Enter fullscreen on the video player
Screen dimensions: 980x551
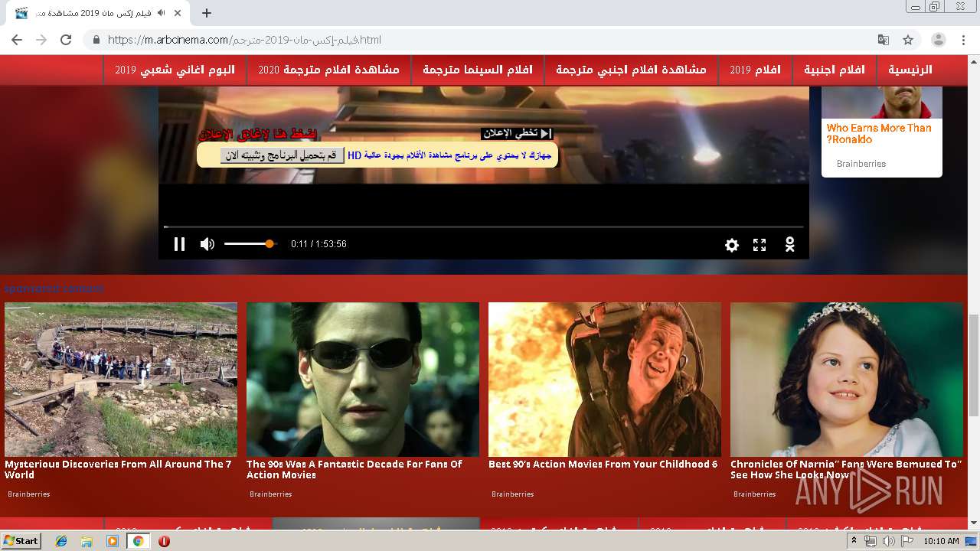click(x=759, y=245)
